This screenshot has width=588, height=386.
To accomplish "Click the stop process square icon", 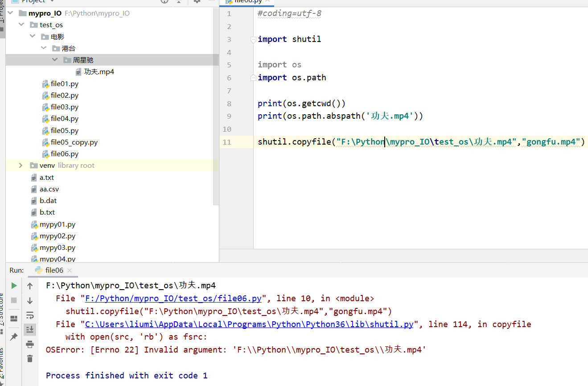I will [14, 300].
